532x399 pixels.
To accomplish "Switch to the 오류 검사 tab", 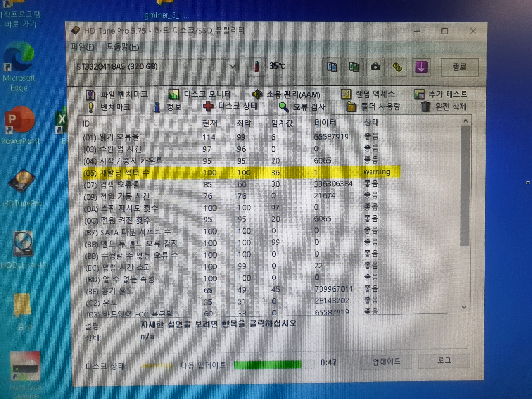I will (x=302, y=107).
